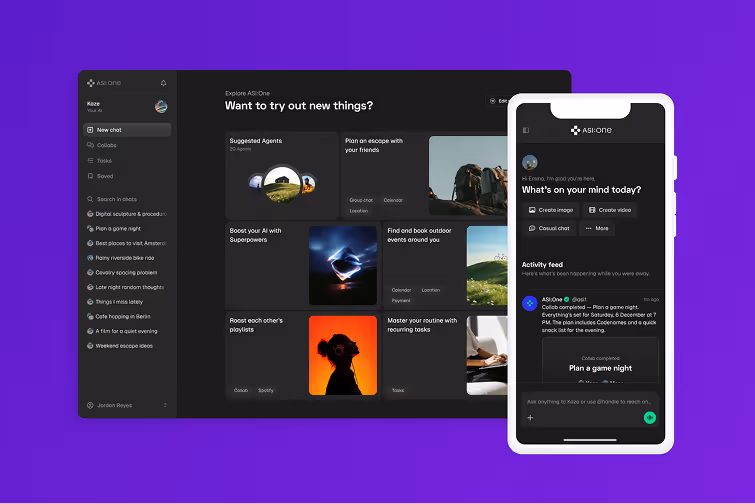
Task: Click Create image on the phone
Action: click(x=551, y=210)
